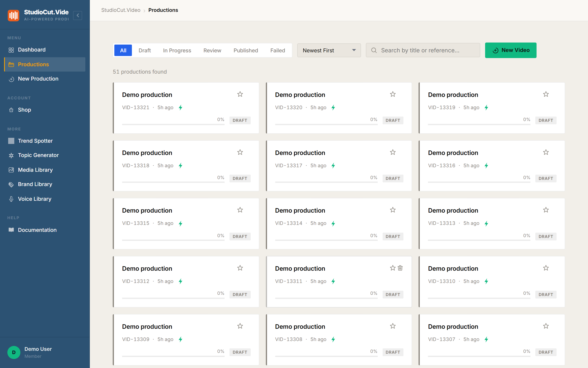Select the All filter tab
This screenshot has height=368, width=588.
tap(123, 50)
